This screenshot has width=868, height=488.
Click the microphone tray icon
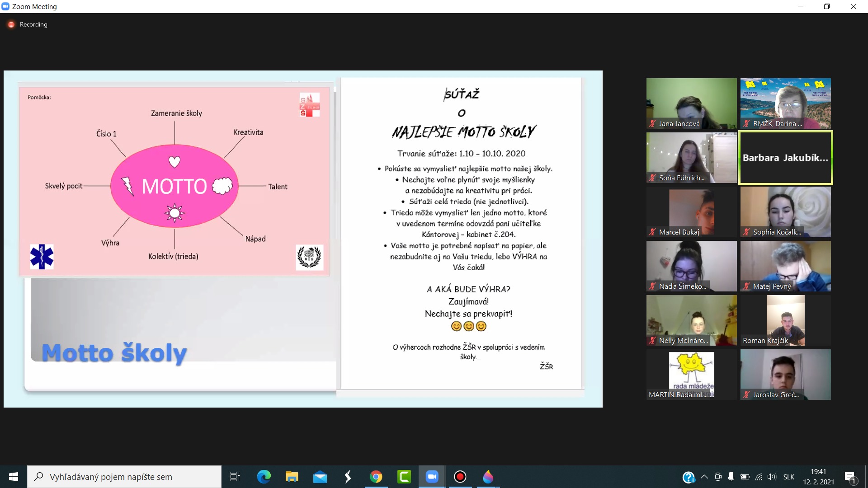pyautogui.click(x=731, y=477)
